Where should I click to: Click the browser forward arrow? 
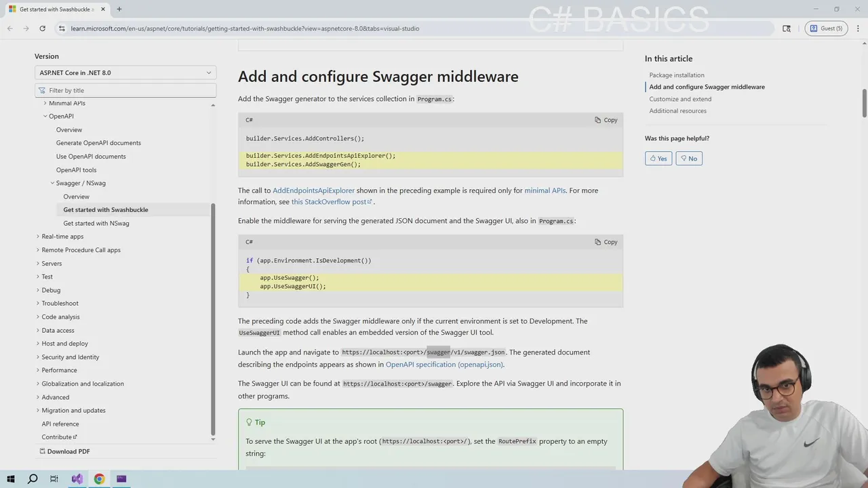click(x=26, y=28)
